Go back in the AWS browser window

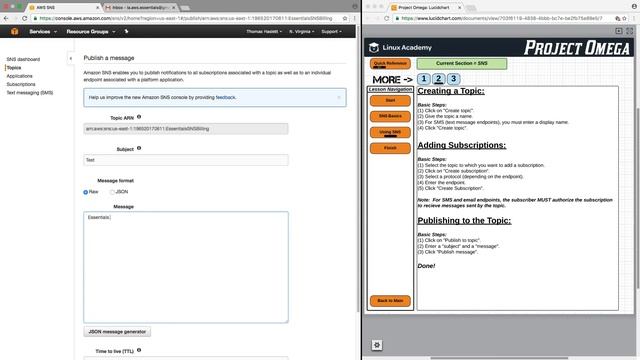6,18
